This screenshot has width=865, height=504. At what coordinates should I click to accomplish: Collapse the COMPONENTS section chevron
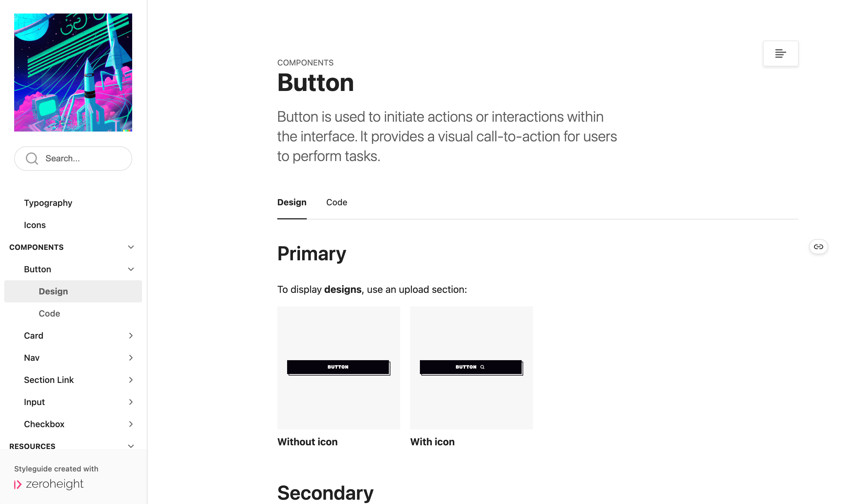click(131, 247)
